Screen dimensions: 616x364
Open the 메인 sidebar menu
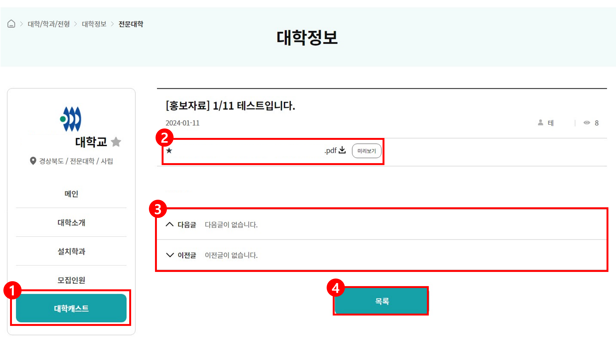point(71,194)
